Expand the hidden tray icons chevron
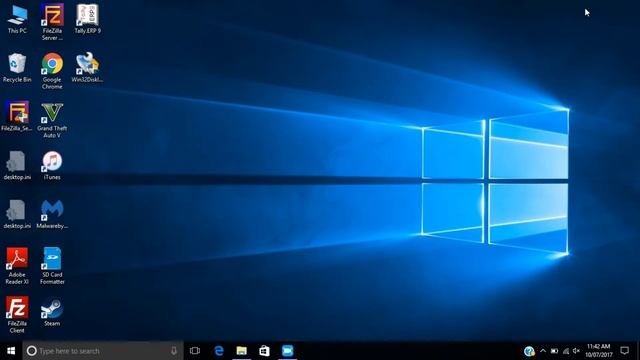The height and width of the screenshot is (360, 640). [543, 351]
